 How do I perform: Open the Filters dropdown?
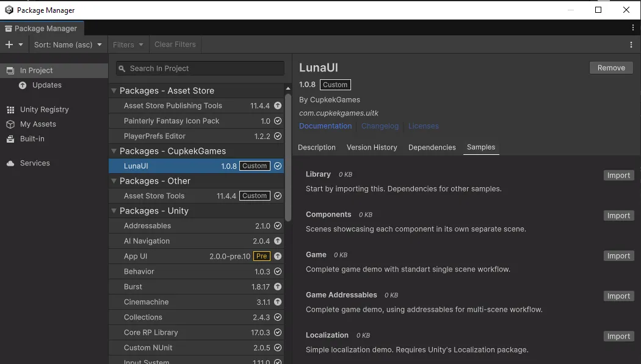point(128,45)
